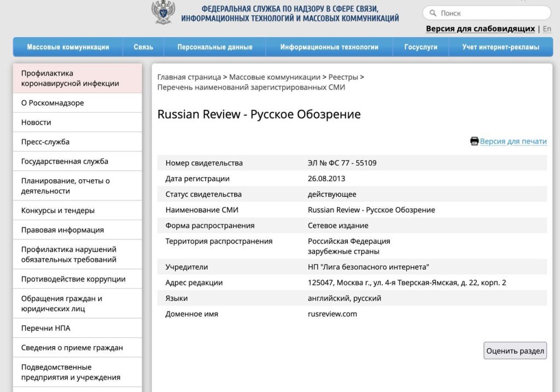Click label Учредители
This screenshot has width=560, height=392.
(186, 267)
